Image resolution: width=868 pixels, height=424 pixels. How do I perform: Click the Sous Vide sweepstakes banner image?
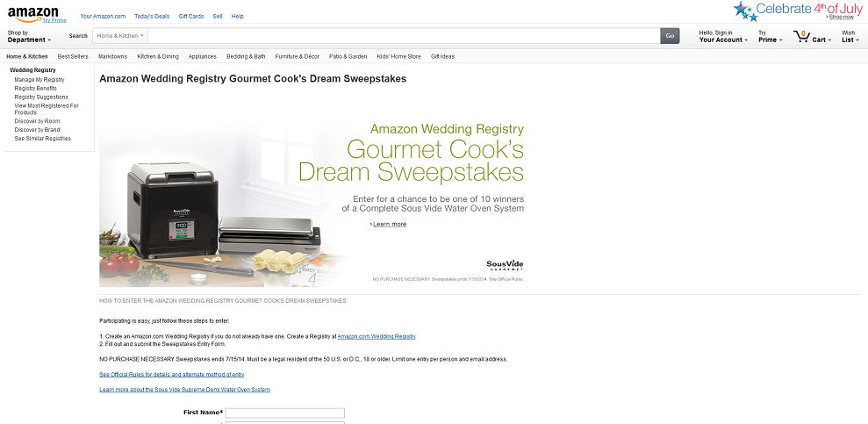(311, 202)
